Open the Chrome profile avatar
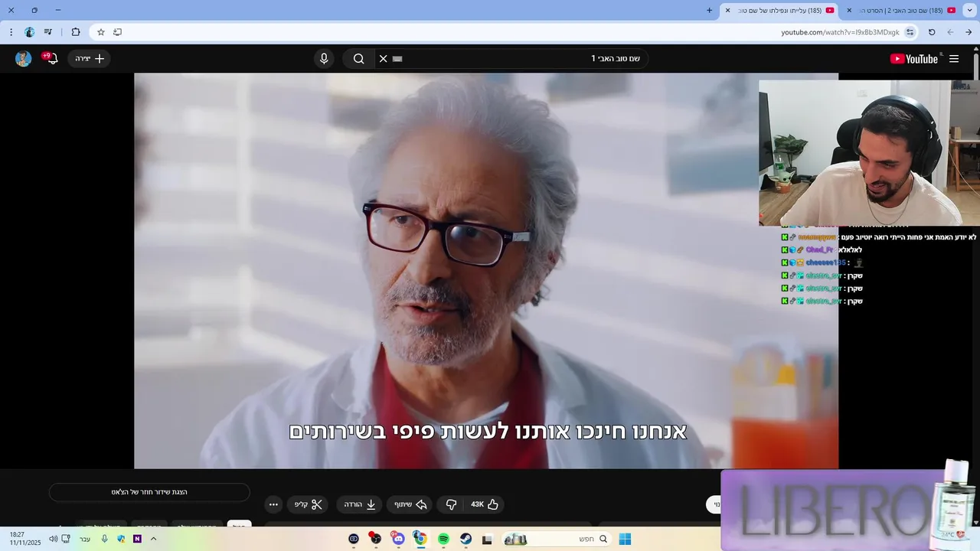The width and height of the screenshot is (980, 551). click(29, 32)
